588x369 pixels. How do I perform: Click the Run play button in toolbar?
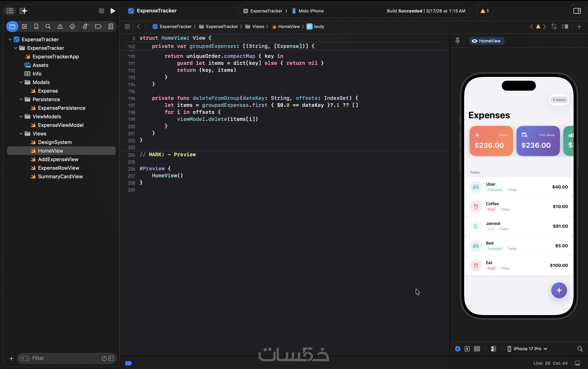[x=113, y=11]
